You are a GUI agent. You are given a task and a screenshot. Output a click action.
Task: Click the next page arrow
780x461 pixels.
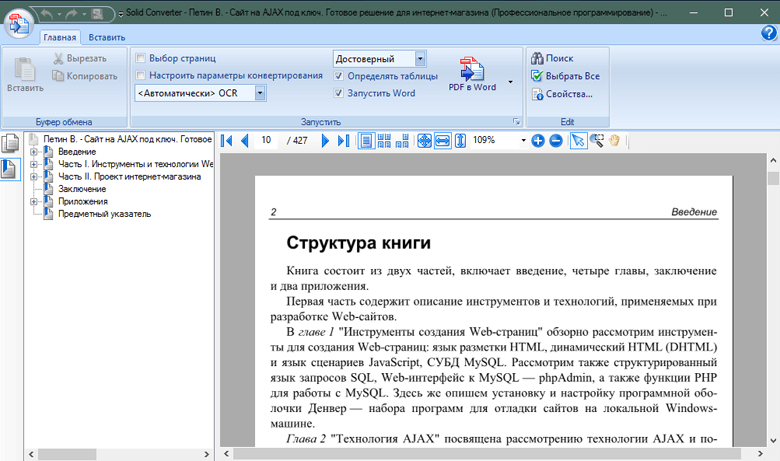tap(325, 141)
